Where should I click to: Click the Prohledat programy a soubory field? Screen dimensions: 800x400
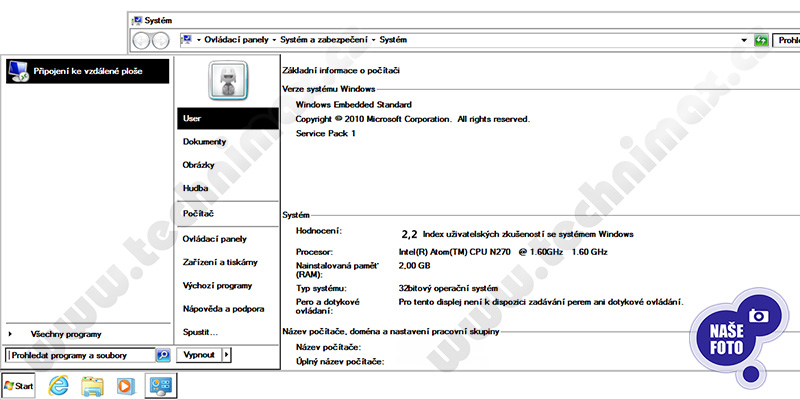tap(80, 355)
